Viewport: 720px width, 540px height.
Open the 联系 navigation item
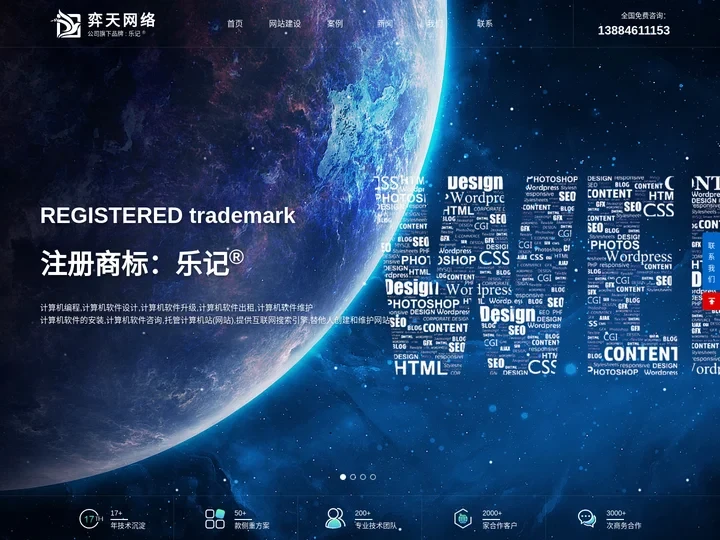tap(484, 23)
